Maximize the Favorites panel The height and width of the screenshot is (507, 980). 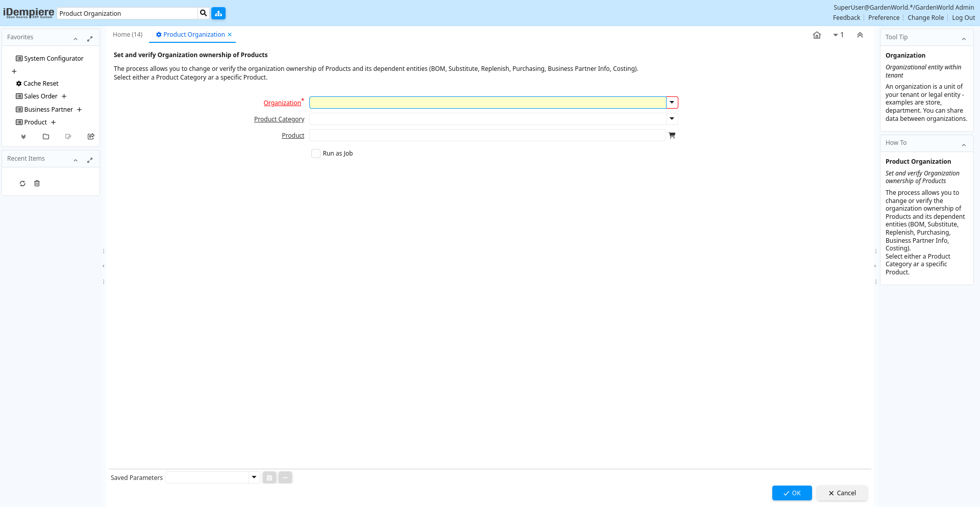click(90, 39)
